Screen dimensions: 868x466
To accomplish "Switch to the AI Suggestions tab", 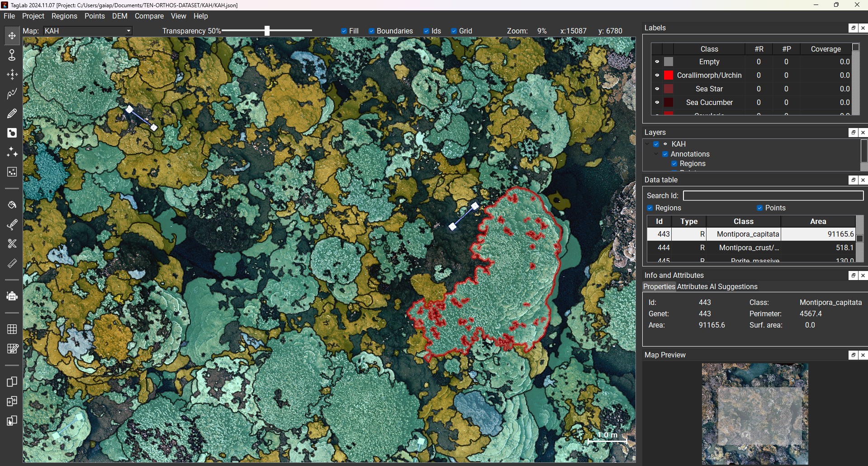I will click(734, 287).
